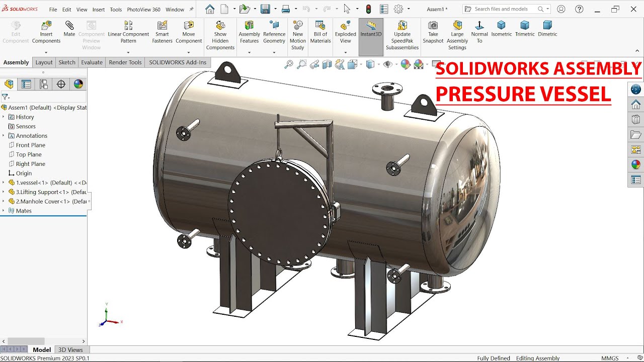Open the Options gear icon
The height and width of the screenshot is (362, 644).
point(398,9)
